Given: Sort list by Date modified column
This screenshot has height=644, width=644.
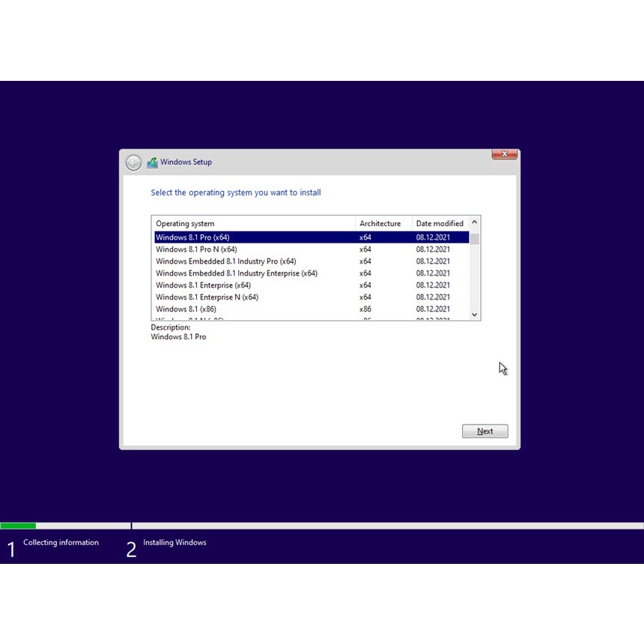Looking at the screenshot, I should pyautogui.click(x=440, y=223).
